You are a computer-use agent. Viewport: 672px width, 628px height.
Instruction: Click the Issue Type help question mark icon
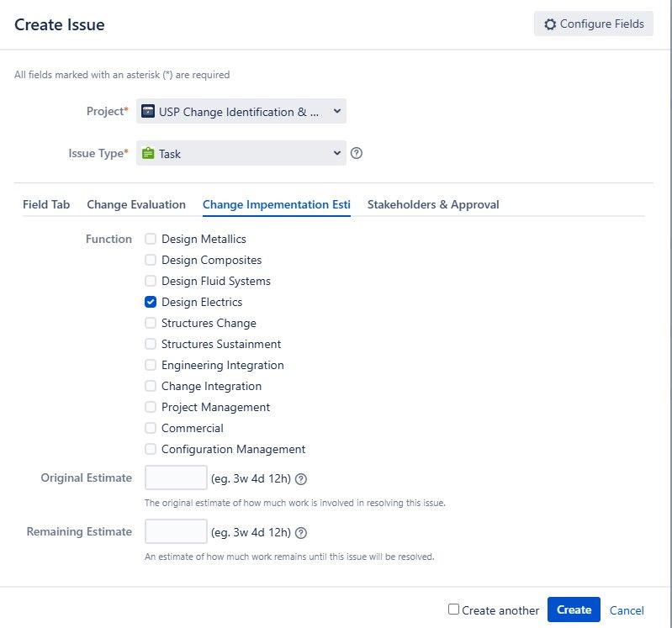(356, 153)
